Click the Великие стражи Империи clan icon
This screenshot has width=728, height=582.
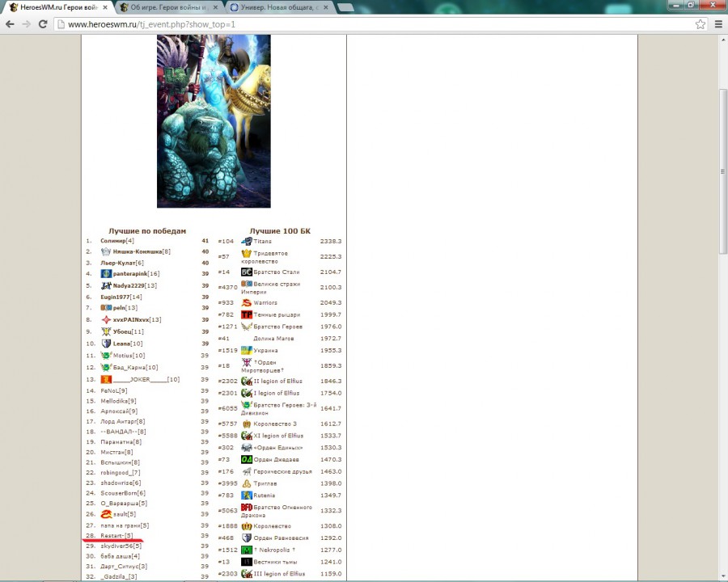pos(247,284)
